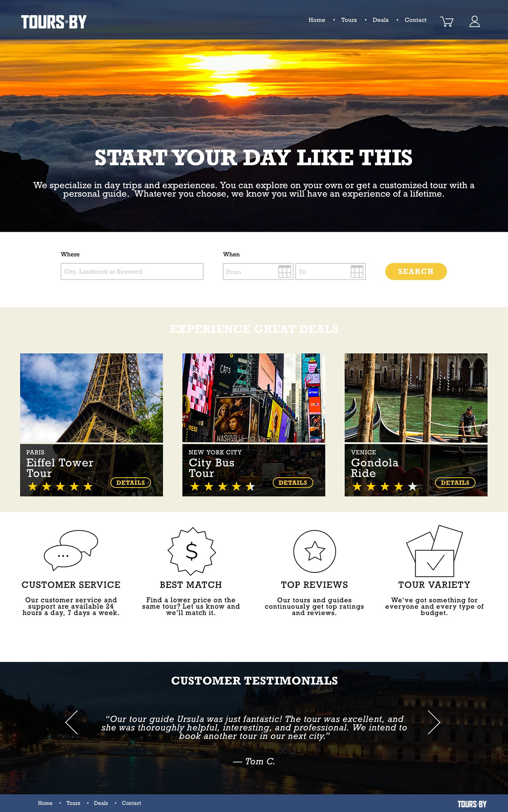Viewport: 508px width, 812px height.
Task: Open the New York City Bus Tour photo
Action: [x=254, y=398]
